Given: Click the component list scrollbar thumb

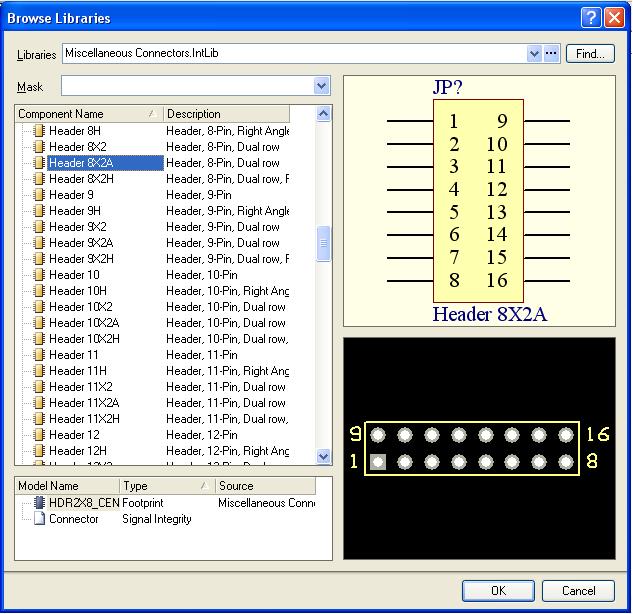Looking at the screenshot, I should click(x=323, y=243).
